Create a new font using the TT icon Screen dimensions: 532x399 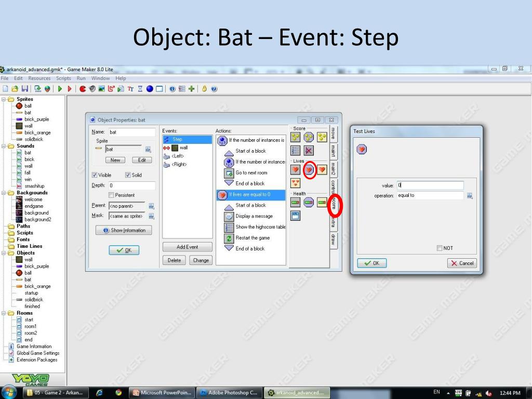pos(130,89)
